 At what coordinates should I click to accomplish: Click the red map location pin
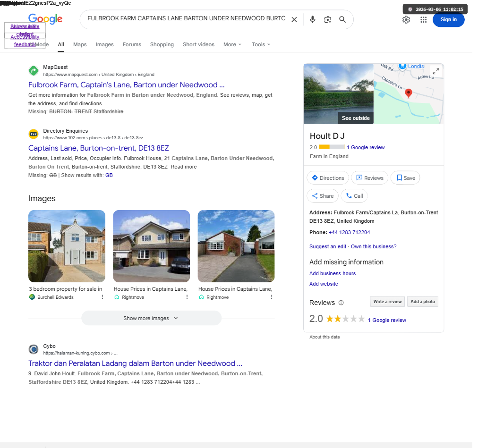(x=409, y=93)
